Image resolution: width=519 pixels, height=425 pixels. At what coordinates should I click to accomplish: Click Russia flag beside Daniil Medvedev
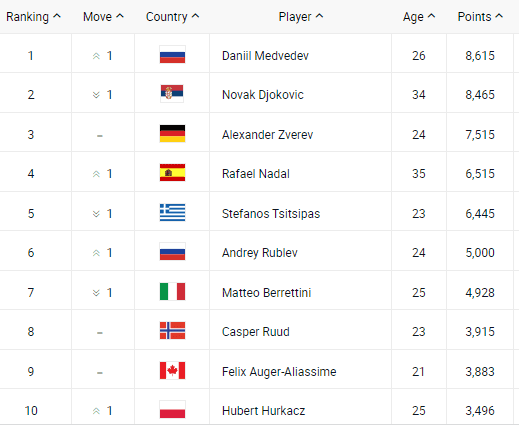(172, 55)
